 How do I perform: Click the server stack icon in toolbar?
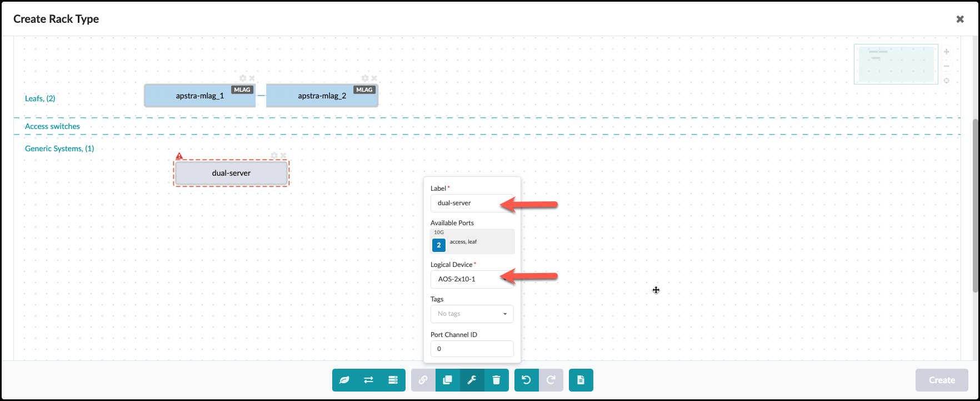pyautogui.click(x=393, y=380)
